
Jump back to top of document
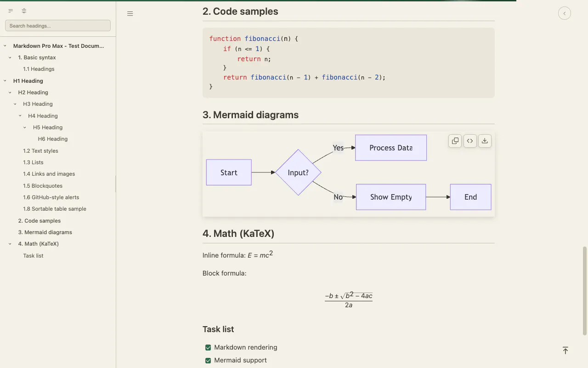[565, 351]
